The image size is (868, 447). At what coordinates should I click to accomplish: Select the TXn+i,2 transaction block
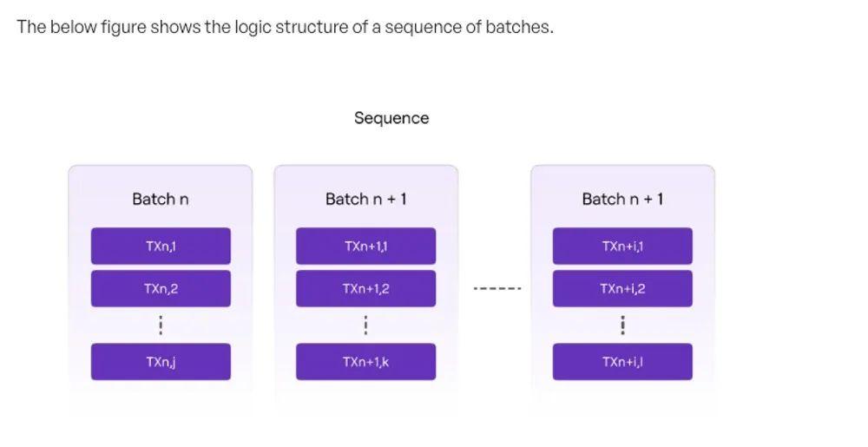tap(622, 289)
